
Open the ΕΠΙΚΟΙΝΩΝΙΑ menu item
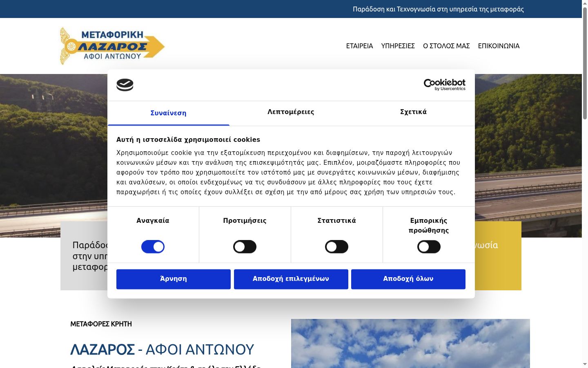pos(499,46)
